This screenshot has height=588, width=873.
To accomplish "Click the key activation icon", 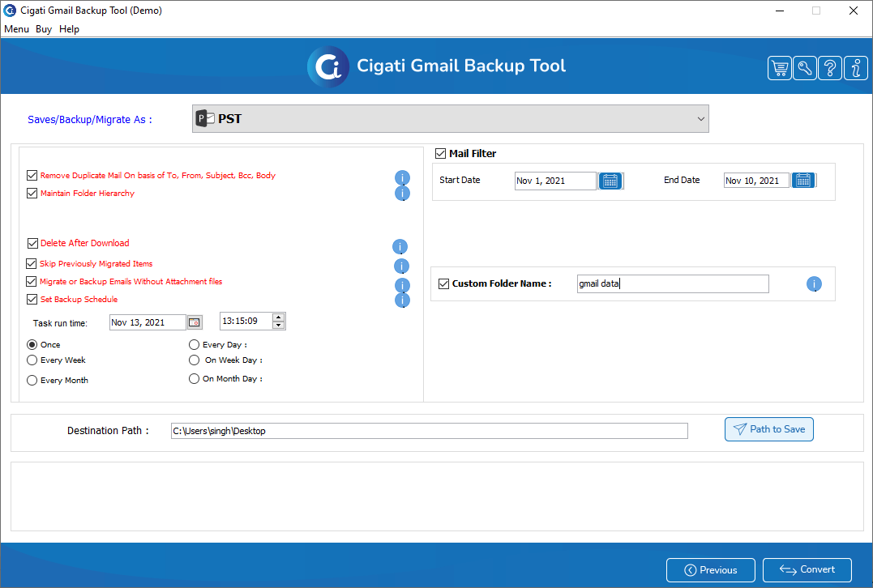I will 805,68.
